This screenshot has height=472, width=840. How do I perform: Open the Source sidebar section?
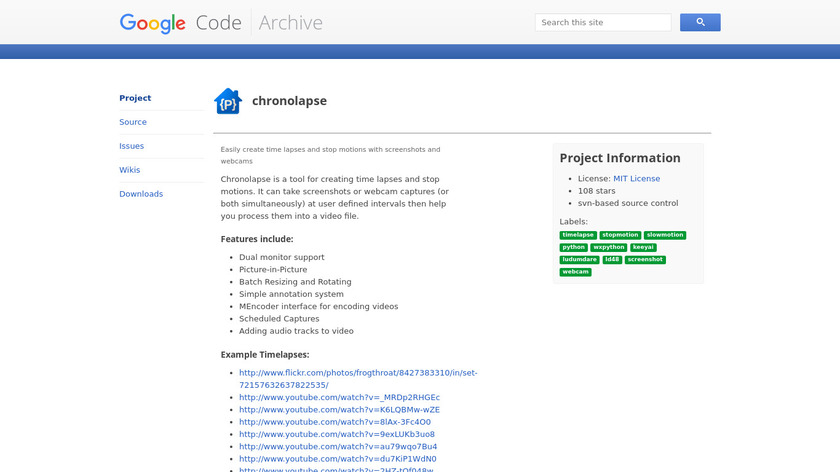133,122
